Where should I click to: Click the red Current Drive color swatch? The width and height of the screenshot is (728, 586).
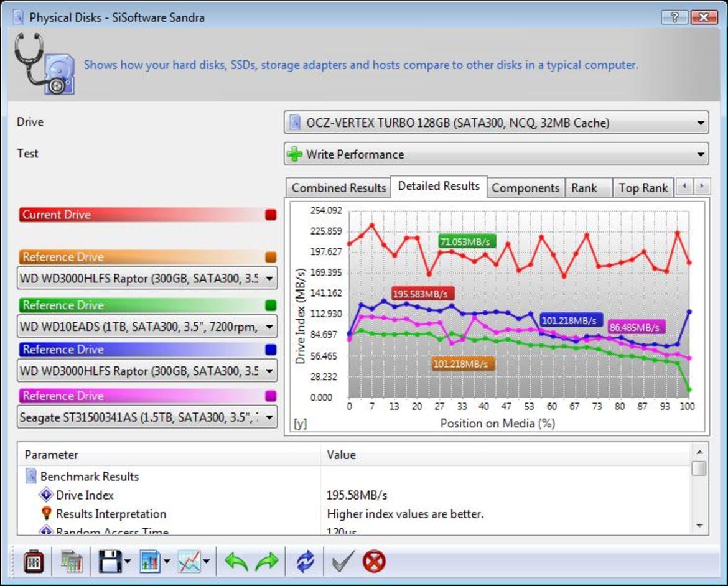click(x=271, y=215)
